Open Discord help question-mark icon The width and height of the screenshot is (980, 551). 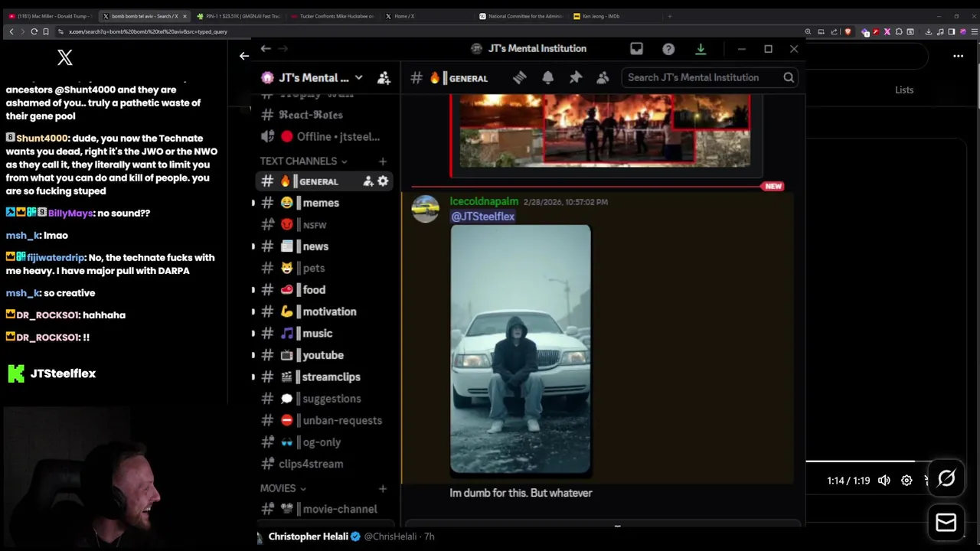click(x=668, y=48)
